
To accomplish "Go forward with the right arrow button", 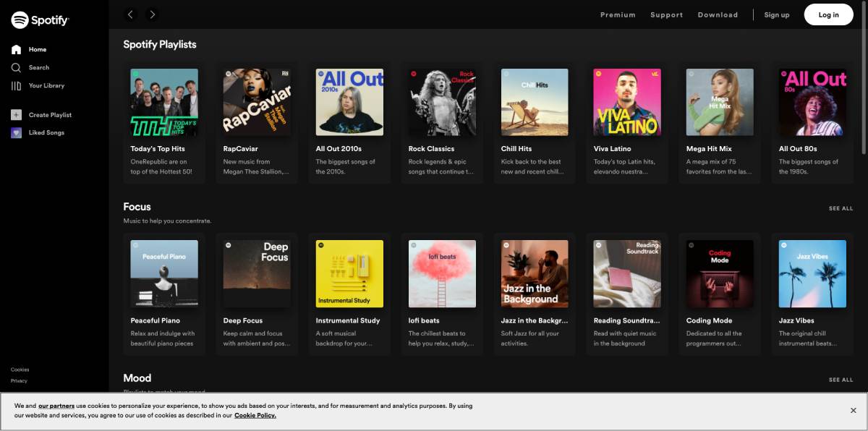I will click(x=152, y=14).
